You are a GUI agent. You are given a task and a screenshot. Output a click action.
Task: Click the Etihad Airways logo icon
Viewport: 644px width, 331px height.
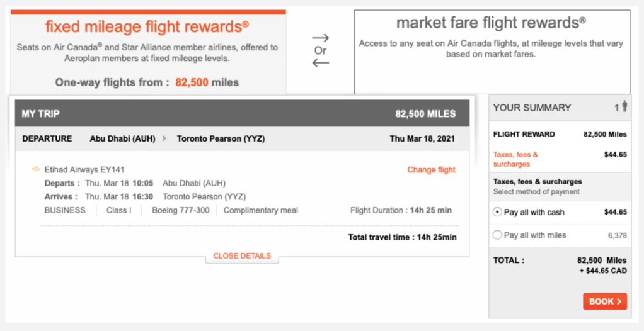coord(36,169)
